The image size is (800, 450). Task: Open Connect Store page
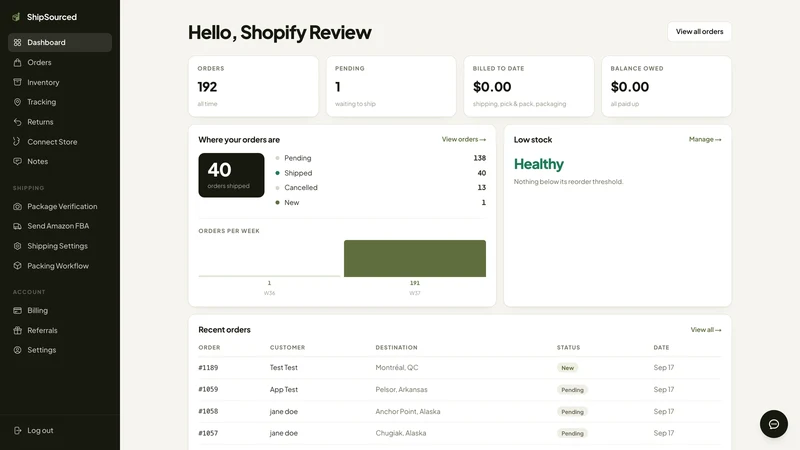pos(60,142)
